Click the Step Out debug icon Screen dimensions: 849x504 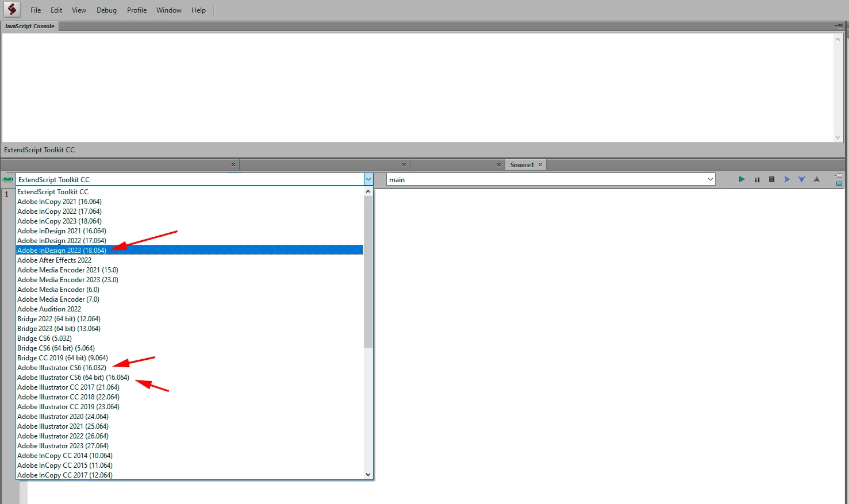[816, 179]
